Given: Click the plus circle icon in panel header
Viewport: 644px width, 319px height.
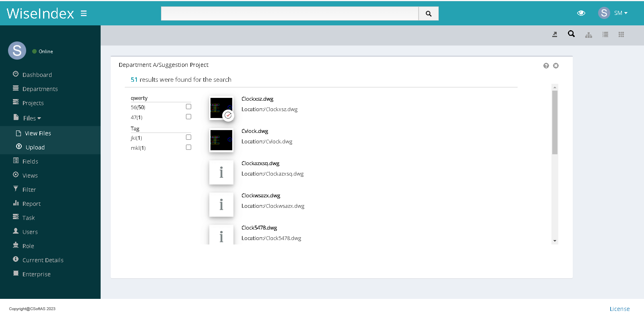Looking at the screenshot, I should coord(556,66).
